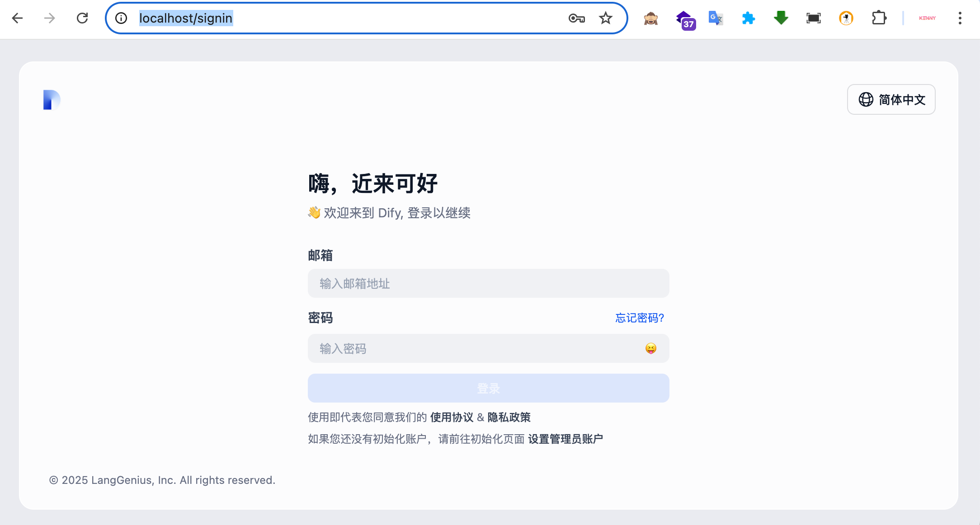The image size is (980, 525).
Task: Click the 嗨，近来可好 heading
Action: [x=373, y=183]
